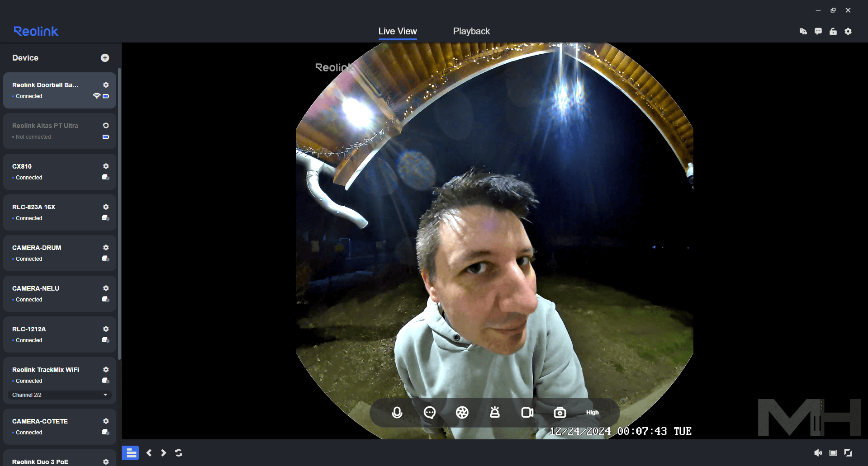Open the locked files icon in header
The height and width of the screenshot is (466, 868).
[x=803, y=31]
